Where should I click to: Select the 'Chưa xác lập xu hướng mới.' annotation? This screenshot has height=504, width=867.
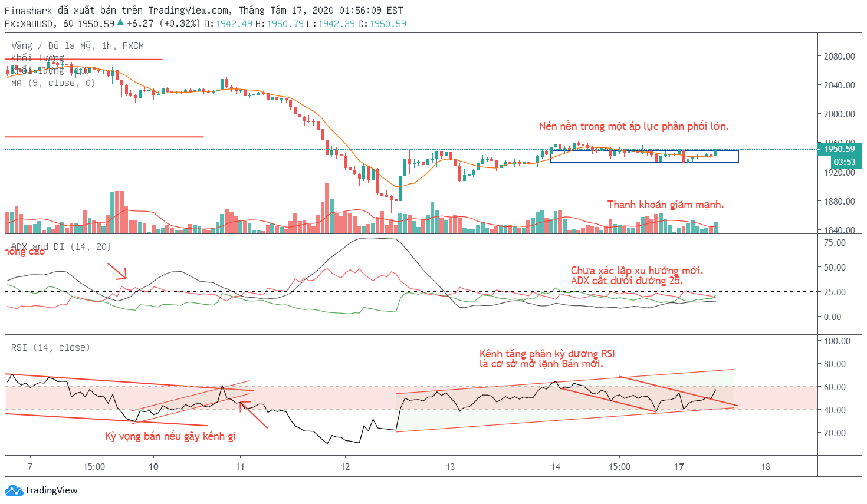[637, 271]
